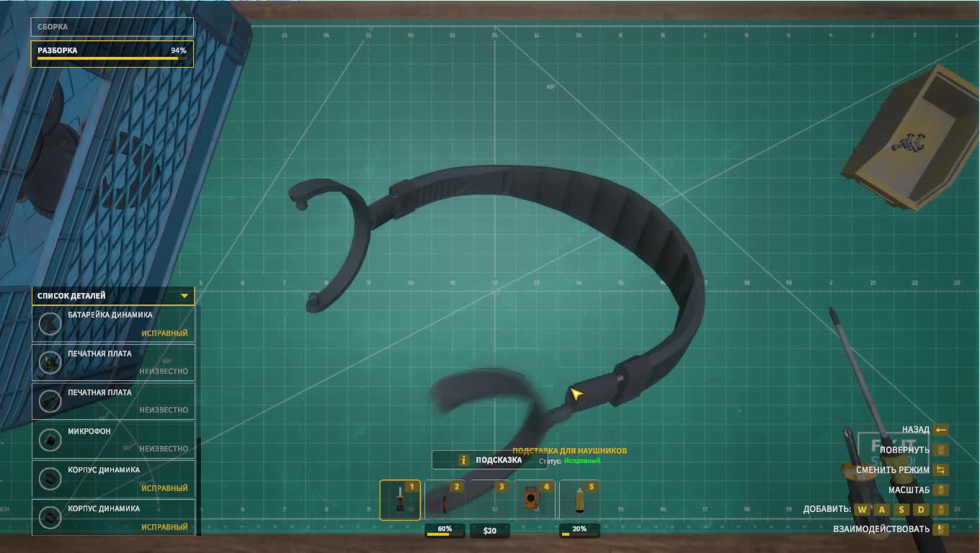Click the Масштаб label
The image size is (980, 553).
pyautogui.click(x=909, y=490)
